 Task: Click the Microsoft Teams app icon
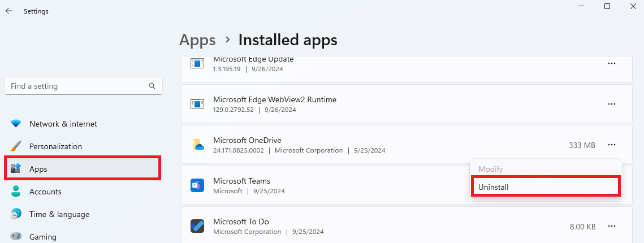pyautogui.click(x=197, y=185)
